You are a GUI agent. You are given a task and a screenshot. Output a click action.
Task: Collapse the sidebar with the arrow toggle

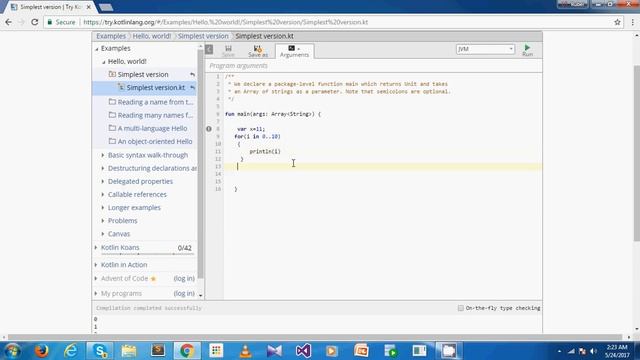tap(209, 49)
